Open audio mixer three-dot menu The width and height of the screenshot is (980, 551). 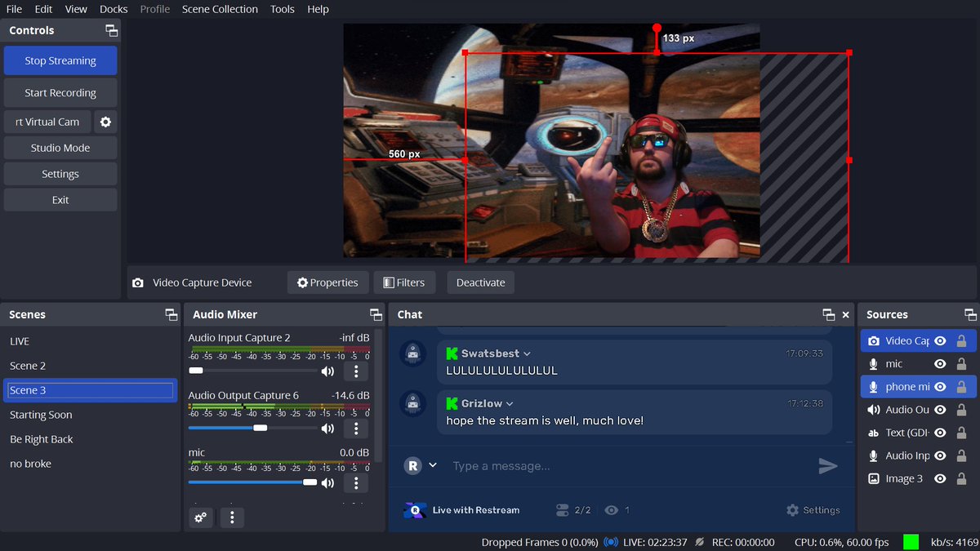pyautogui.click(x=232, y=517)
